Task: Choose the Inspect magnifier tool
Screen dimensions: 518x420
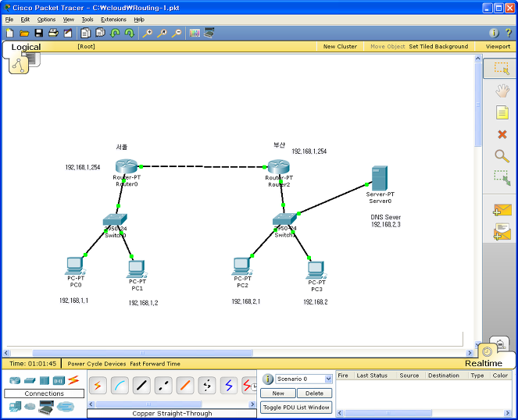Action: (502, 156)
